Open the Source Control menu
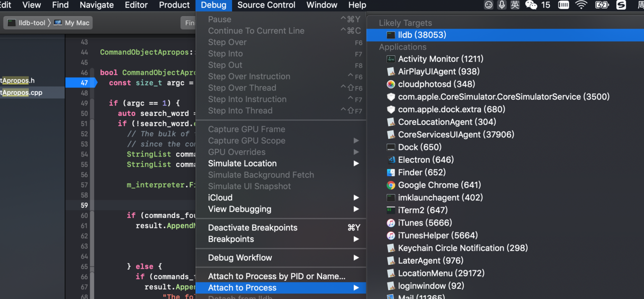 [267, 5]
